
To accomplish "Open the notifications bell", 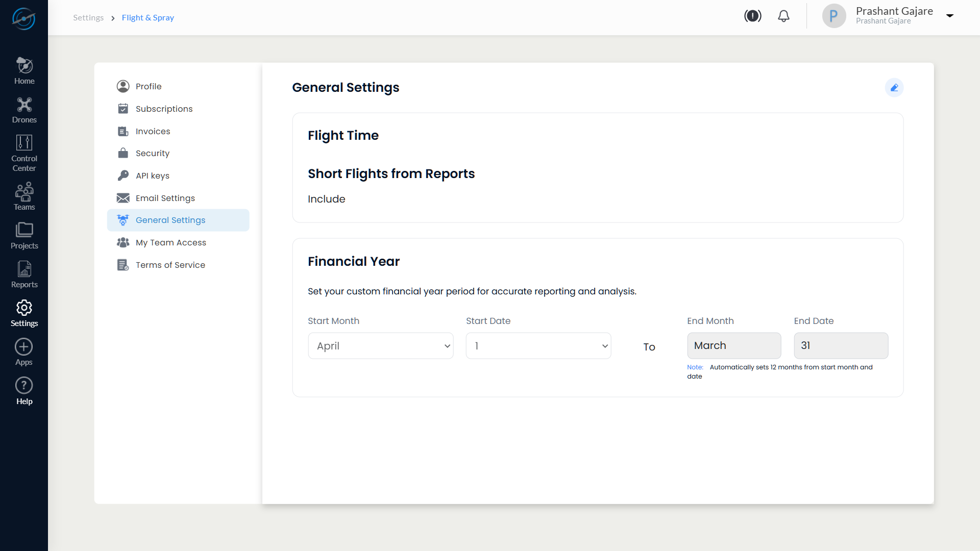I will [x=783, y=16].
